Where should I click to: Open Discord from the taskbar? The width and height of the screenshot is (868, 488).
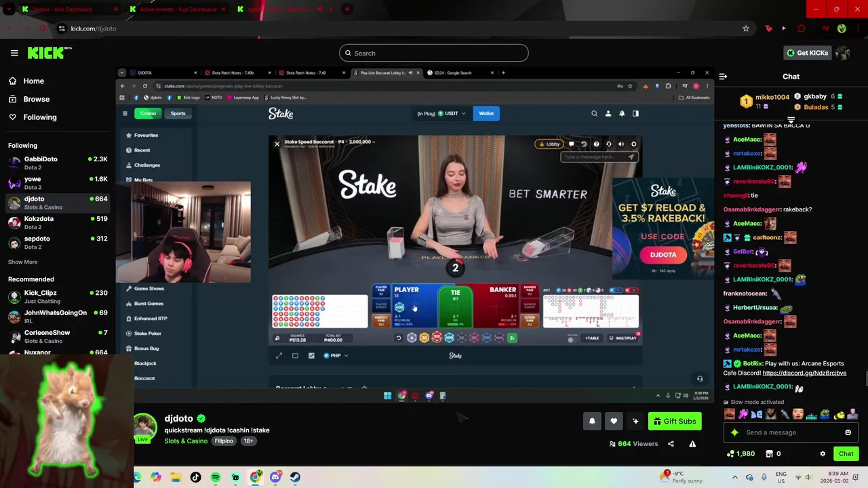tap(275, 477)
